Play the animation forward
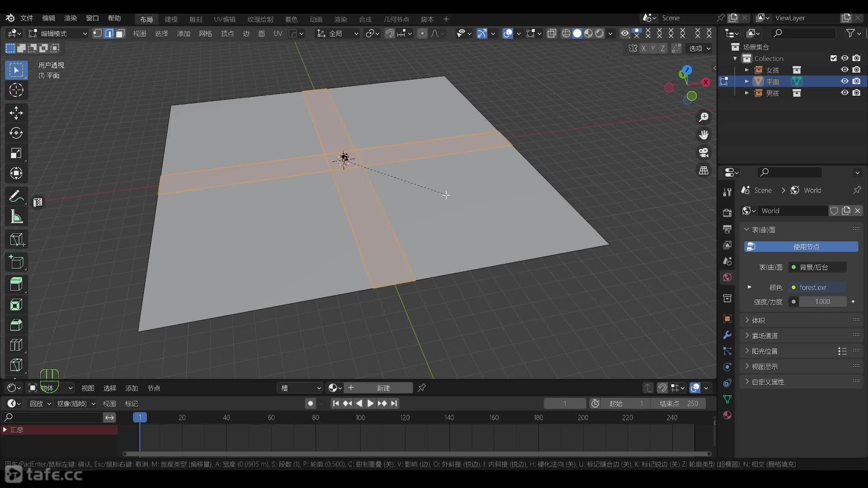Screen dimensions: 868x488 tap(370, 404)
